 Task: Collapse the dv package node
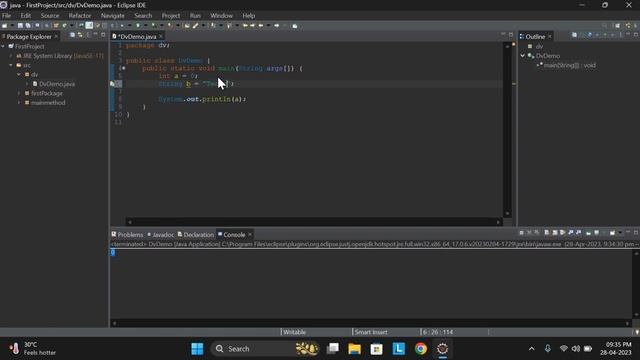coord(19,75)
